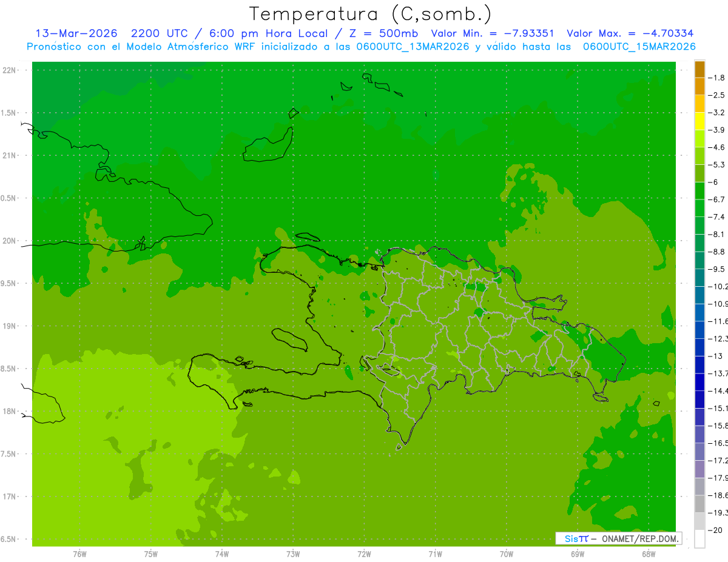Click the '-4.6' colorbar value
The width and height of the screenshot is (728, 562).
point(717,147)
